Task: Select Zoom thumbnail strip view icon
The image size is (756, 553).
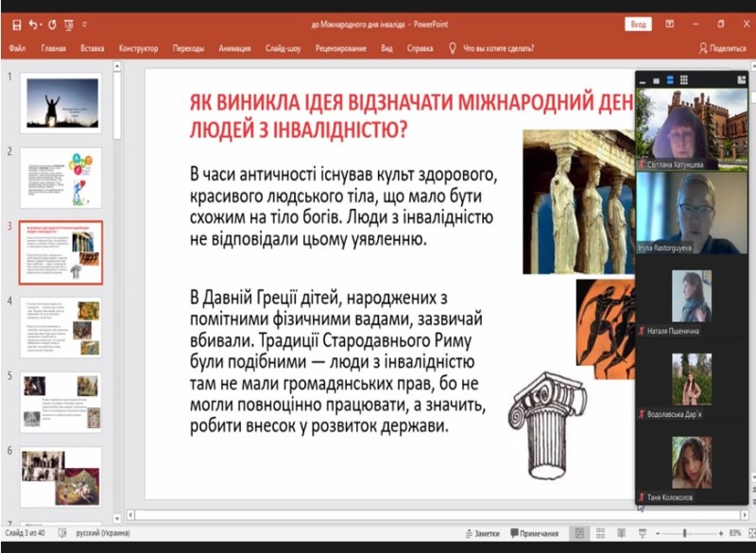Action: (x=670, y=80)
